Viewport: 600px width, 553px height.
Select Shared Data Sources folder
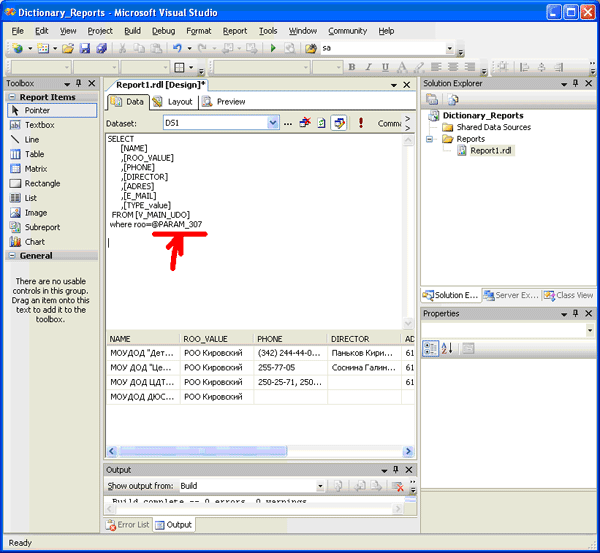click(x=494, y=127)
